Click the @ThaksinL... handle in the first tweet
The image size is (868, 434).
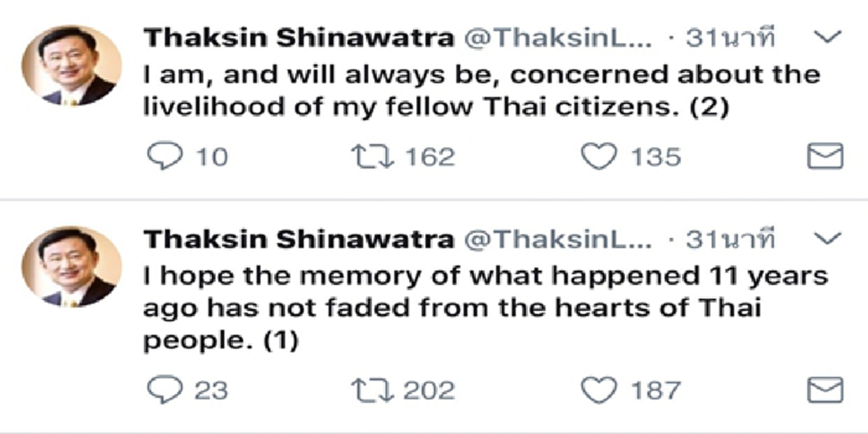pos(557,38)
